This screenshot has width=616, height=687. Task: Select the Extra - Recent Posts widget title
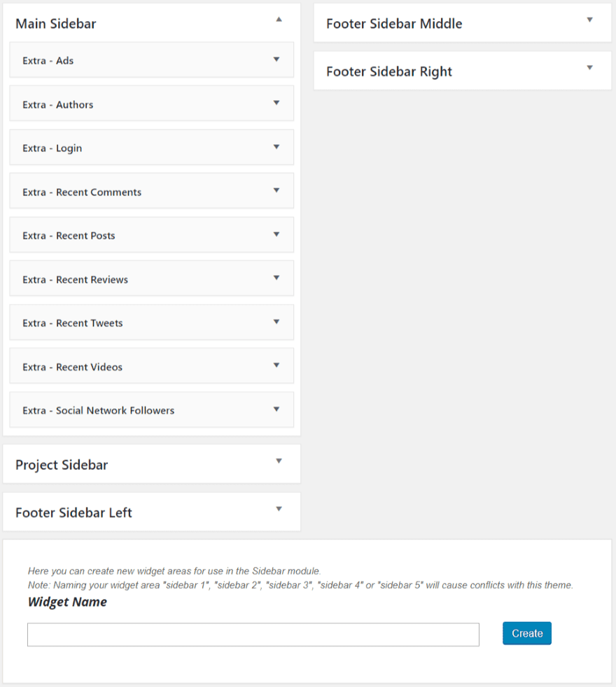pyautogui.click(x=69, y=235)
